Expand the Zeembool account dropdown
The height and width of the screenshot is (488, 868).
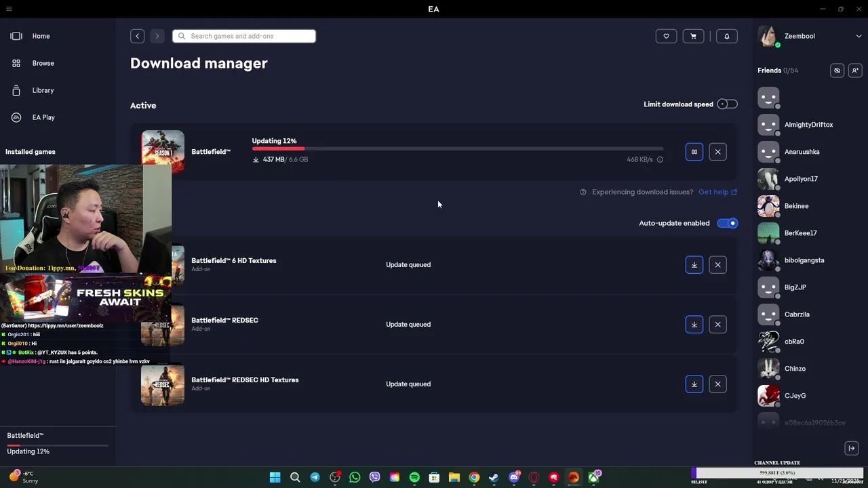pos(859,37)
